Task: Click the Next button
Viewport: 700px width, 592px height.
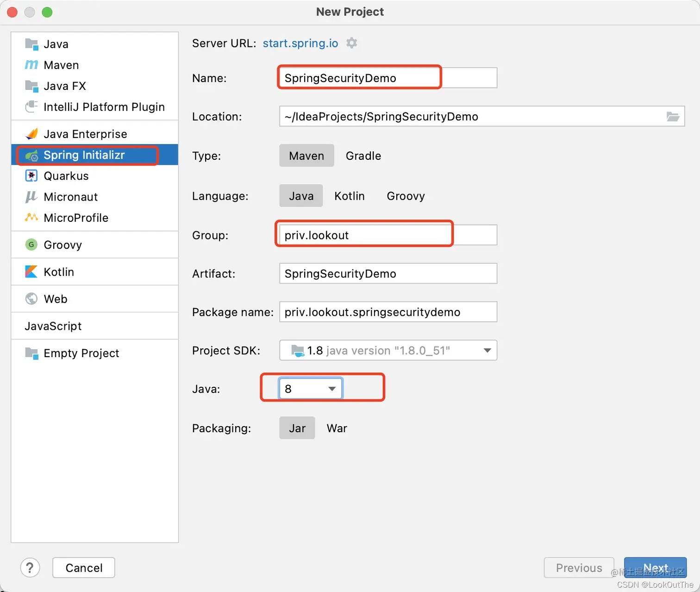Action: coord(655,567)
